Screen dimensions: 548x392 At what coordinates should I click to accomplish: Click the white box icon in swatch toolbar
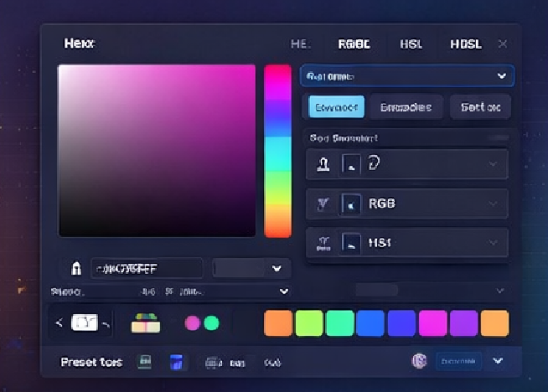[x=85, y=322]
